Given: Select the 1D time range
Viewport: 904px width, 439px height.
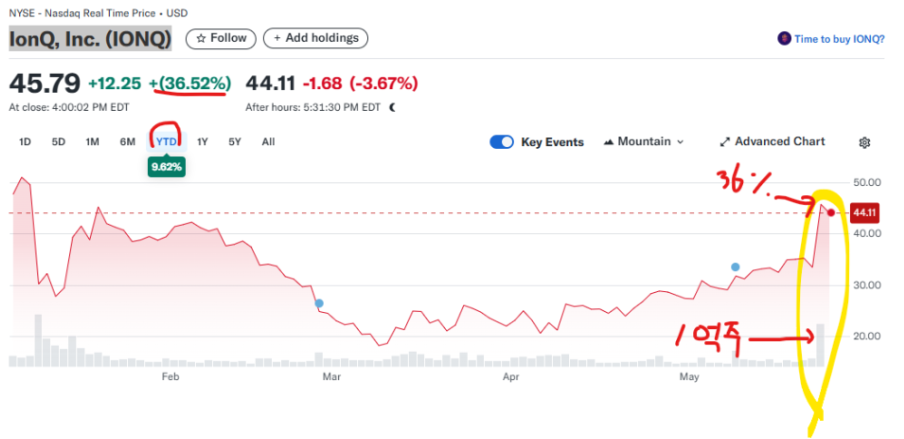Looking at the screenshot, I should coord(25,141).
